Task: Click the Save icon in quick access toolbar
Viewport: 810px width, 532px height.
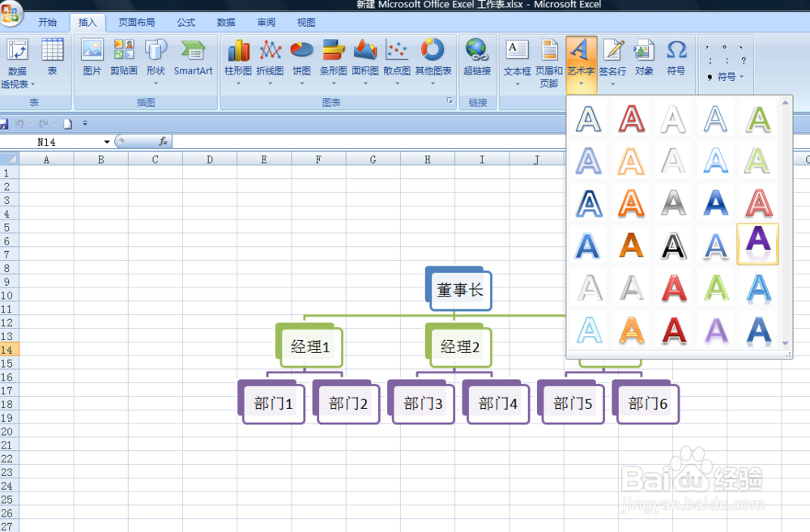Action: [3, 124]
